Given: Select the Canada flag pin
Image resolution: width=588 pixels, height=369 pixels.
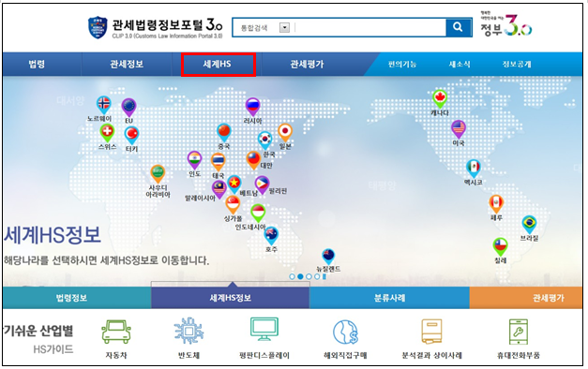Looking at the screenshot, I should pos(439,99).
